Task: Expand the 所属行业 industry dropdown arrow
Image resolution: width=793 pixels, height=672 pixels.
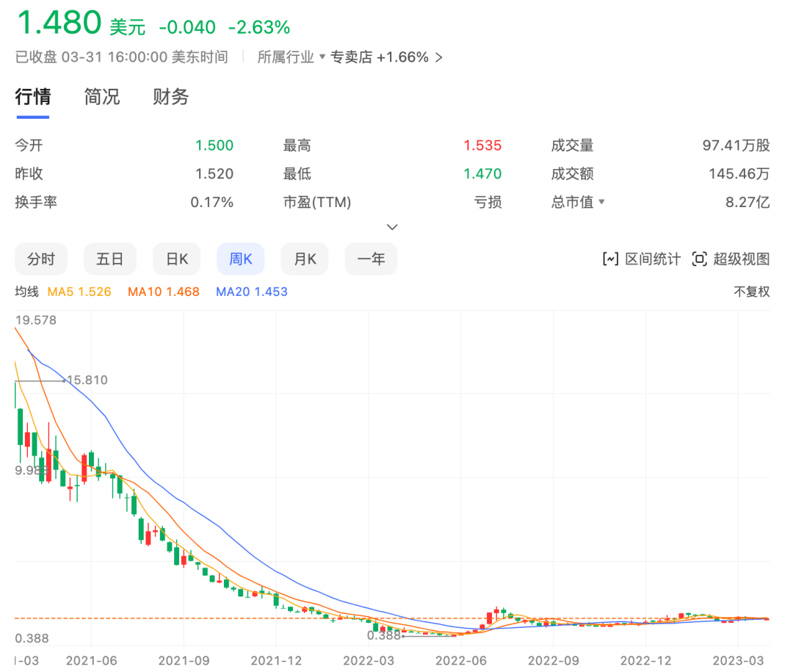Action: (x=322, y=57)
